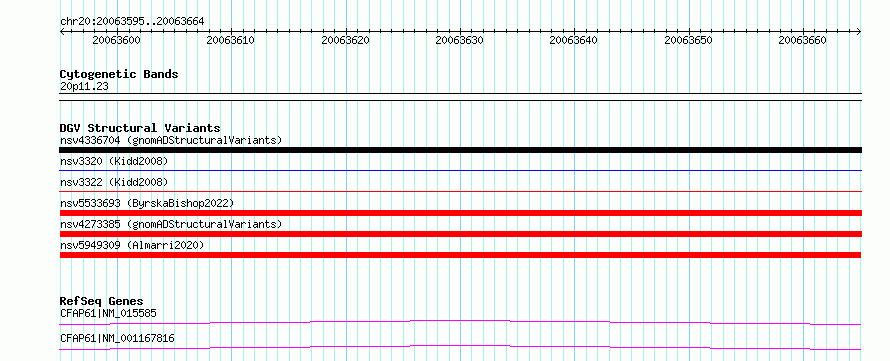890x361 pixels.
Task: Click the thin red line of nsv3322
Action: [460, 191]
